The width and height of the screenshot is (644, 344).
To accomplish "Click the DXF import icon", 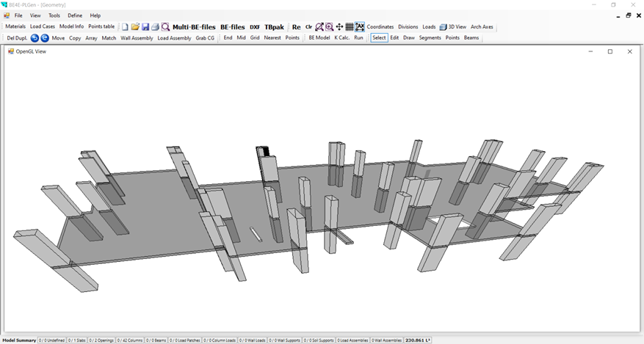I will [255, 27].
